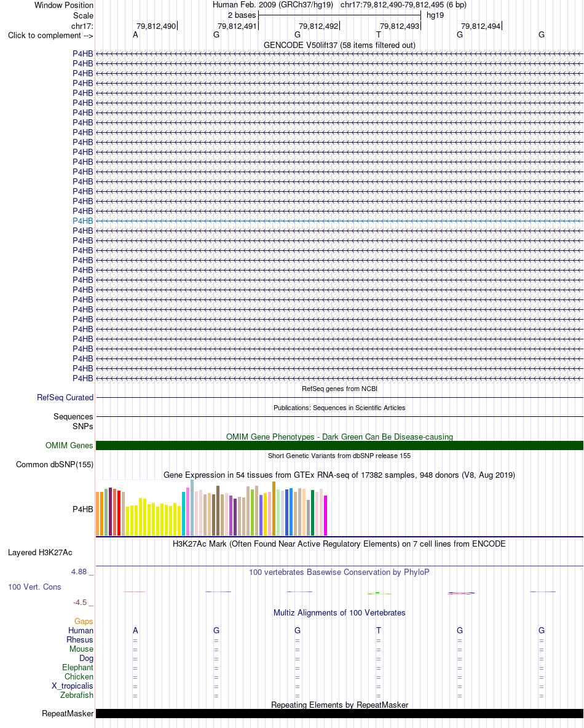Click the GTEx 'Gene Expression in 54 tissues' title
The image size is (584, 728).
click(339, 475)
